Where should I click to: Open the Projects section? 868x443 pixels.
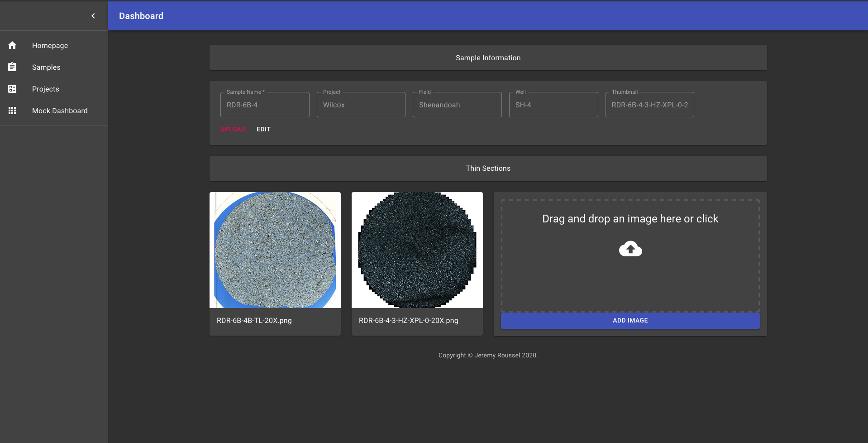tap(54, 89)
